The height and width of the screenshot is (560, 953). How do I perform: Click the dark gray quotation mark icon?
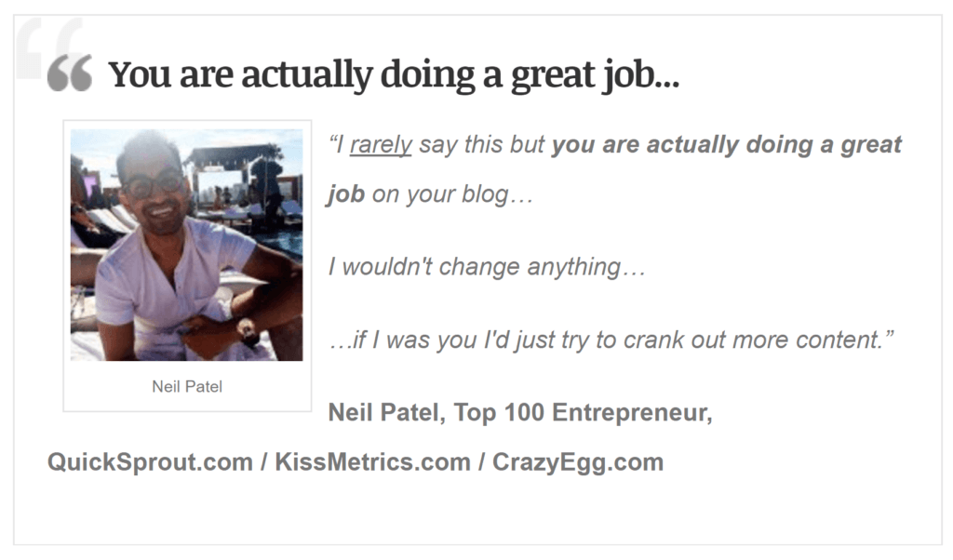click(x=70, y=73)
